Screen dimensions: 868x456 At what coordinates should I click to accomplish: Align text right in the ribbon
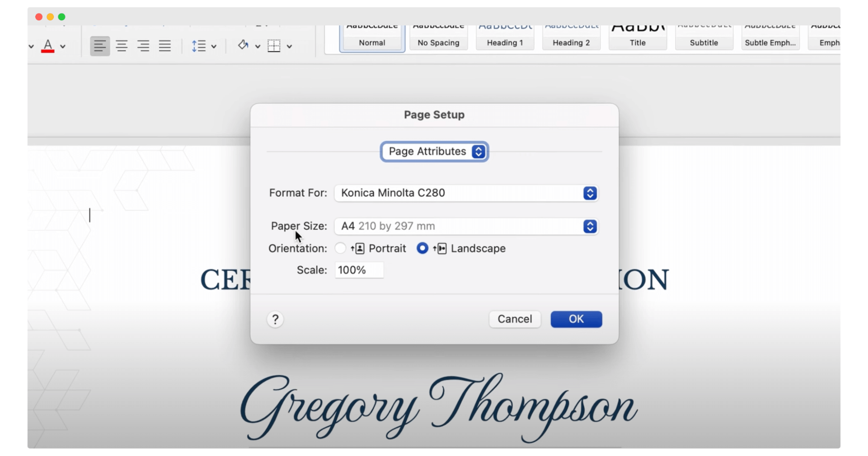click(143, 46)
